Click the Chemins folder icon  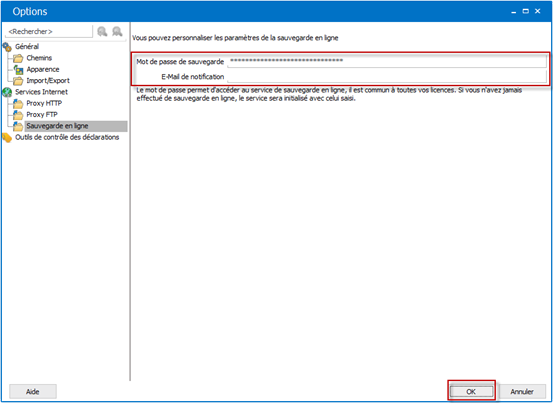18,58
